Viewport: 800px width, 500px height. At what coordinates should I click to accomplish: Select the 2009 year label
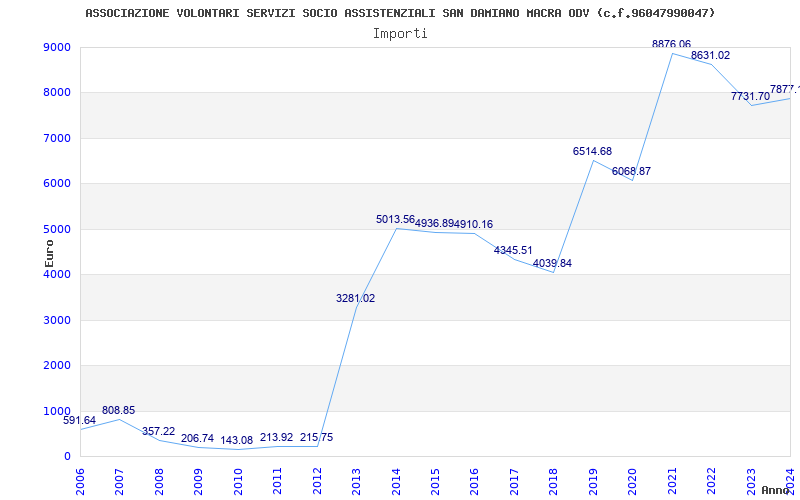click(x=198, y=481)
